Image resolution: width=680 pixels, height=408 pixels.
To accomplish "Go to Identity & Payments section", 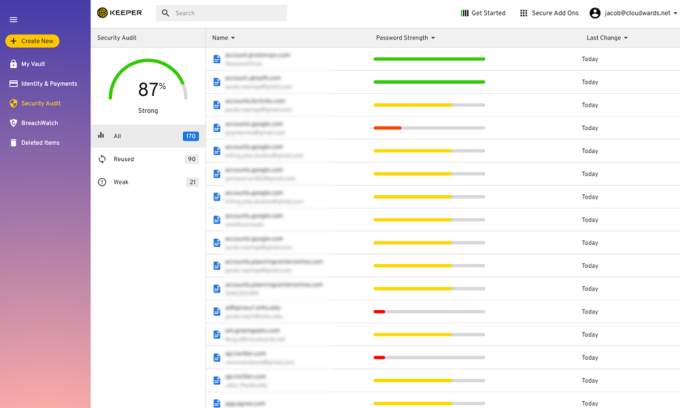I will (48, 83).
